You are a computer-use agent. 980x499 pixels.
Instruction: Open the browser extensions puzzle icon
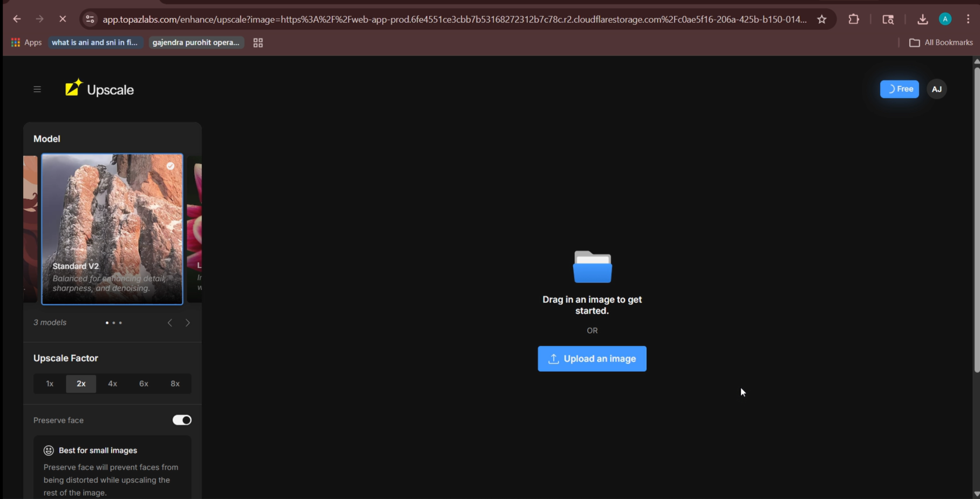click(854, 19)
